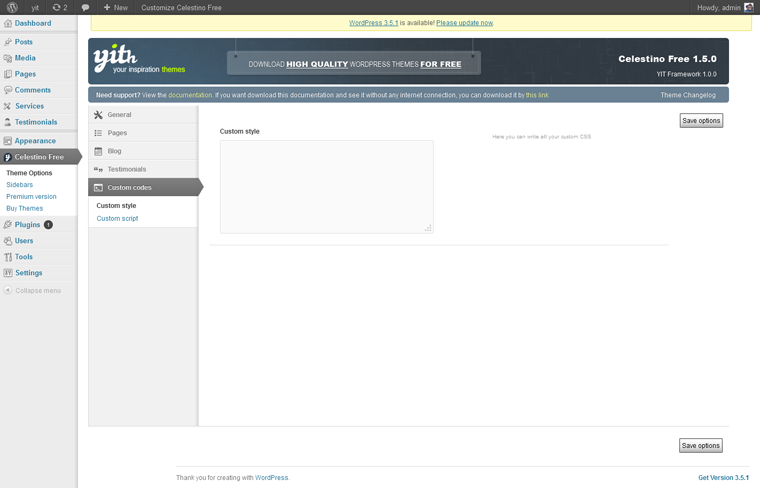Screen dimensions: 760x488
Task: Click the General wrench icon
Action: click(98, 115)
